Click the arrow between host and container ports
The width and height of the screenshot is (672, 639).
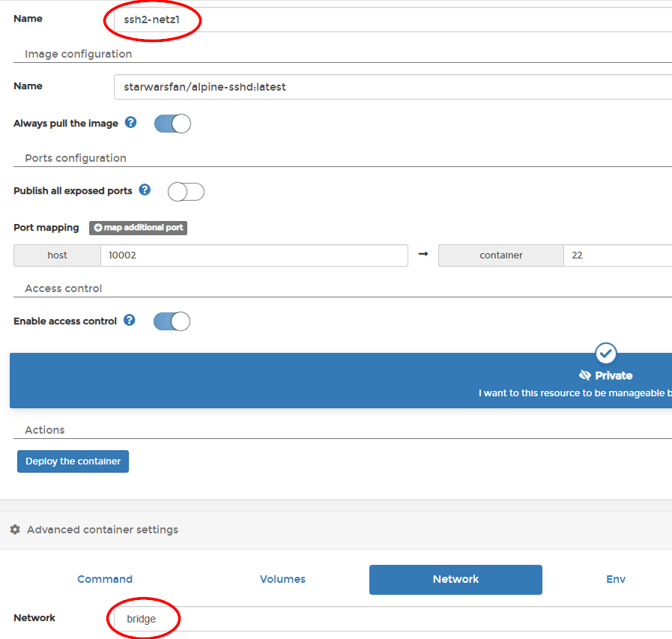tap(423, 255)
